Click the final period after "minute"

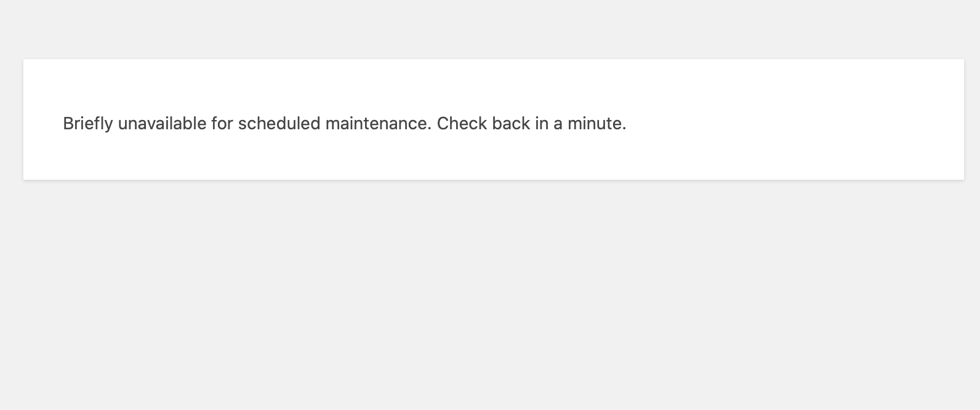coord(624,129)
